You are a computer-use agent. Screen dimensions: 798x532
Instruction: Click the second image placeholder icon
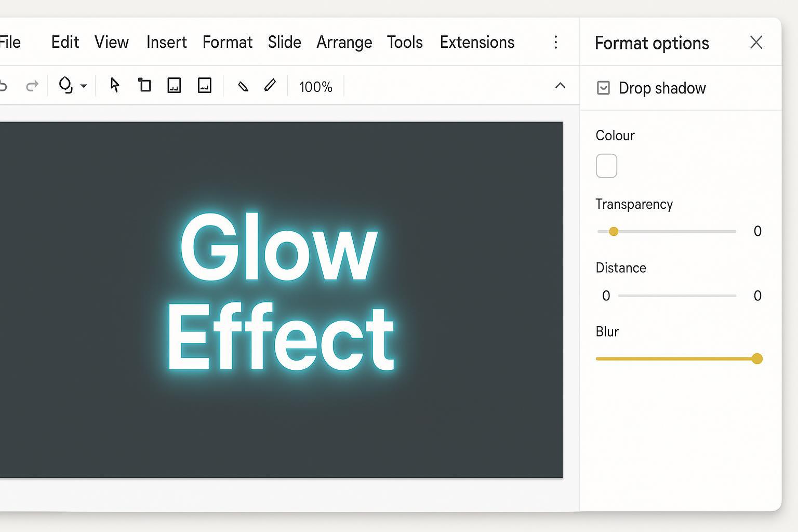pos(205,85)
